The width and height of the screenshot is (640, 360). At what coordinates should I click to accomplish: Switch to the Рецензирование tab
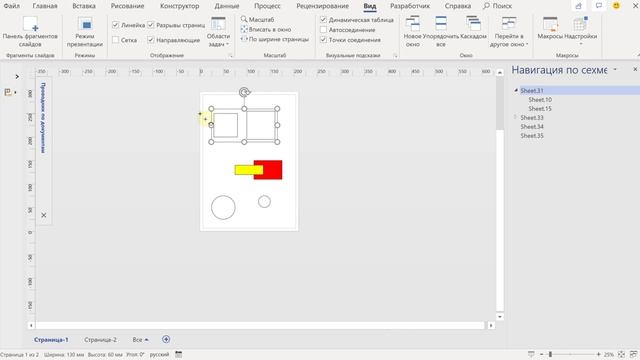[322, 6]
